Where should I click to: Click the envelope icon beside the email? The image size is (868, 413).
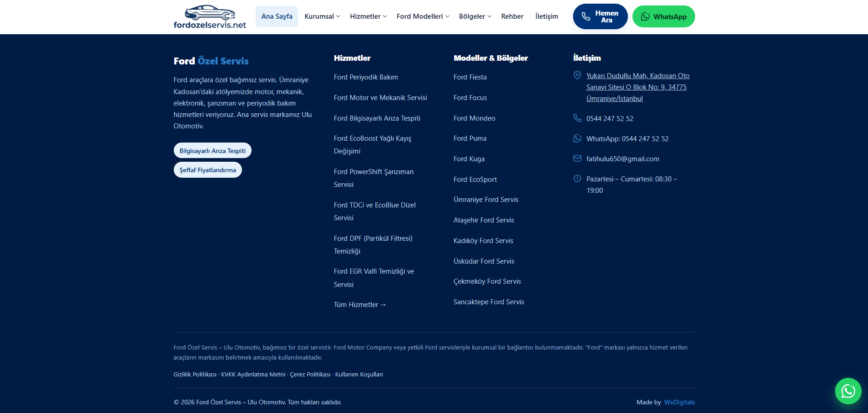click(x=578, y=158)
